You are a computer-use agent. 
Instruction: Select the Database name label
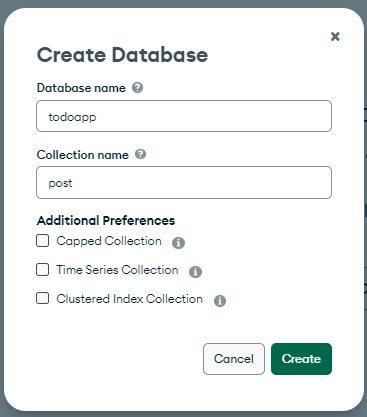(x=81, y=88)
